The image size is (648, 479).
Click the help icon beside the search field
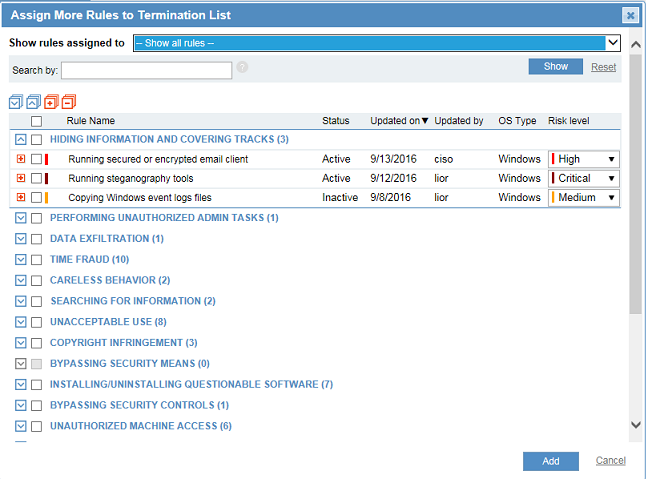click(242, 68)
